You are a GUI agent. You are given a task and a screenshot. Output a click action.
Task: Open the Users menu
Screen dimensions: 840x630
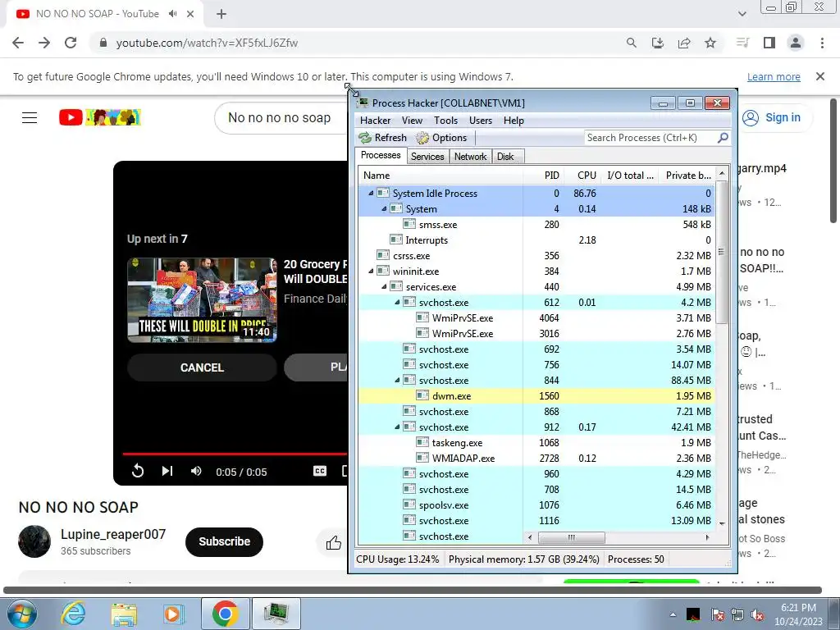(x=481, y=121)
